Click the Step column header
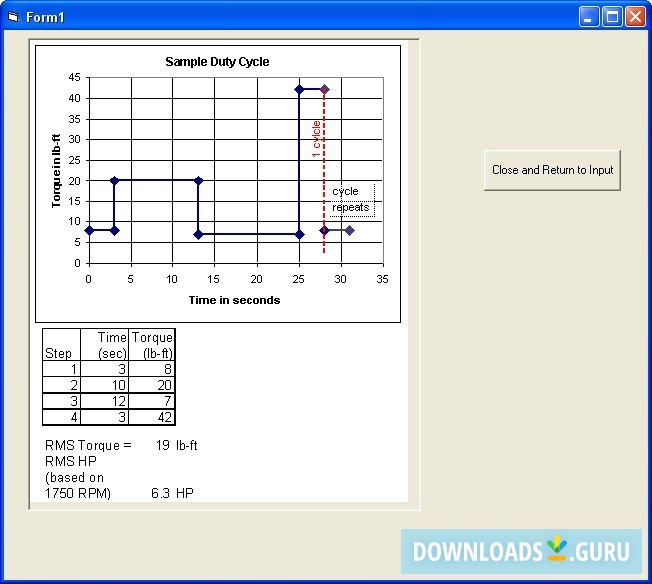 pyautogui.click(x=62, y=345)
